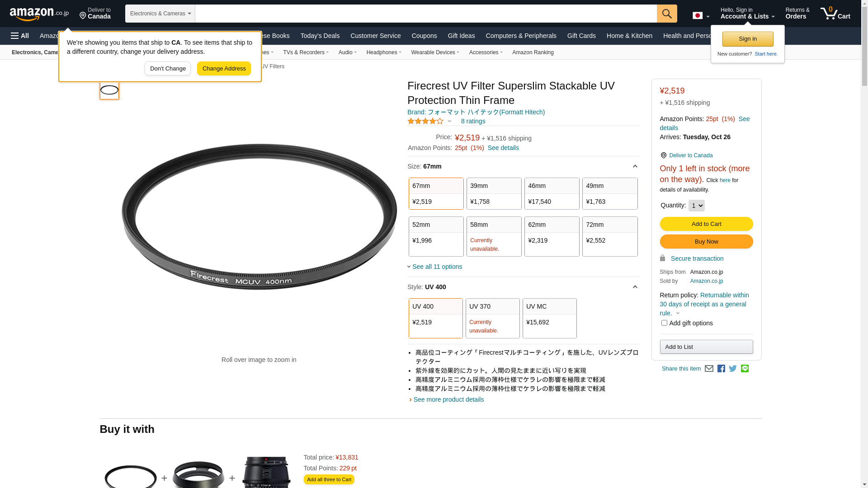The width and height of the screenshot is (868, 488).
Task: Click the Change Address button
Action: [224, 69]
